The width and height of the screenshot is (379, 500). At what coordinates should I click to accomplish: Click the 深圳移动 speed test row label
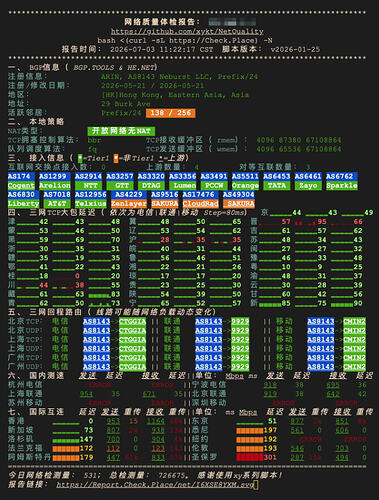click(209, 403)
